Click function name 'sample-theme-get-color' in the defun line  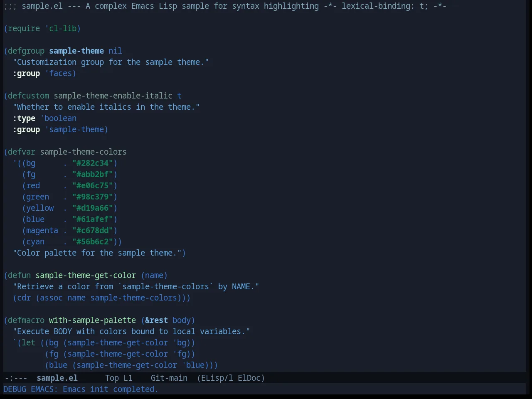tap(86, 275)
